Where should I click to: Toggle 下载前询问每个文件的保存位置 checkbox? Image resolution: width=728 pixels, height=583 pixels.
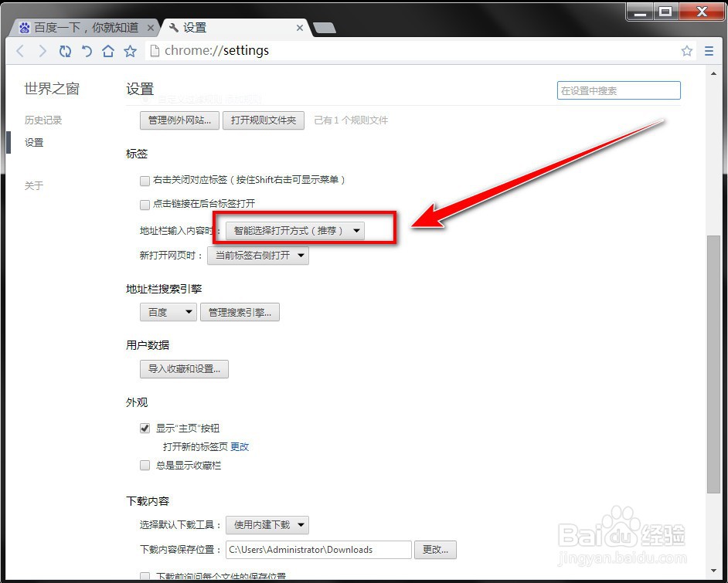[145, 577]
